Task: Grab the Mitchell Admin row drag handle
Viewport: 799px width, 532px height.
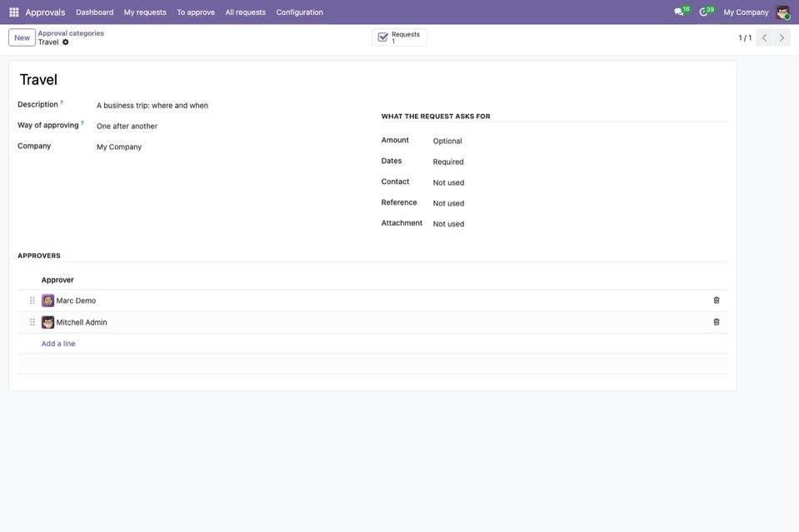Action: [32, 322]
